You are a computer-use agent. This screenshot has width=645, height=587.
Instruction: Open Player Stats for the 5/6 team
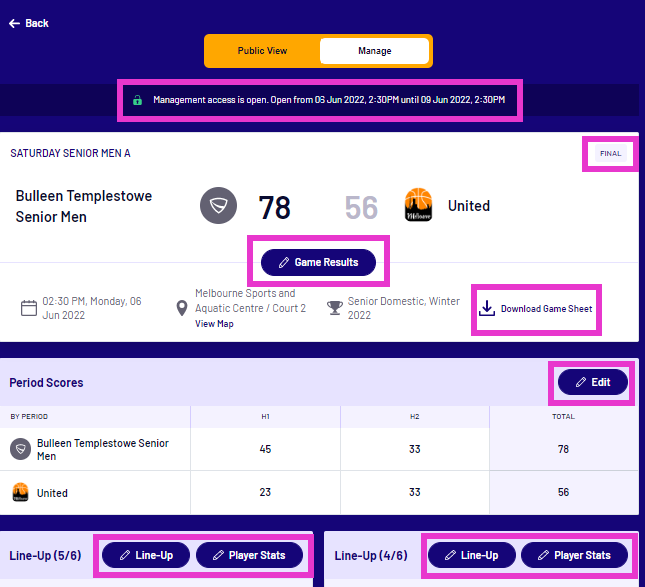pos(249,555)
